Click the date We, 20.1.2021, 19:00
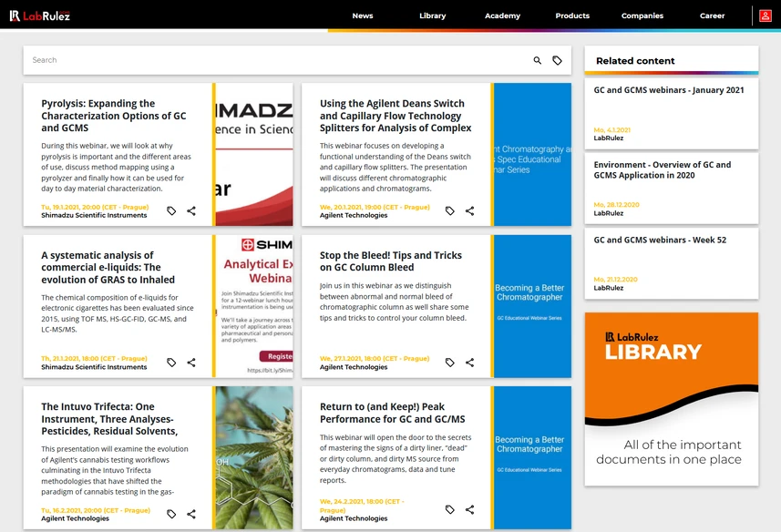The image size is (781, 532). tap(375, 207)
